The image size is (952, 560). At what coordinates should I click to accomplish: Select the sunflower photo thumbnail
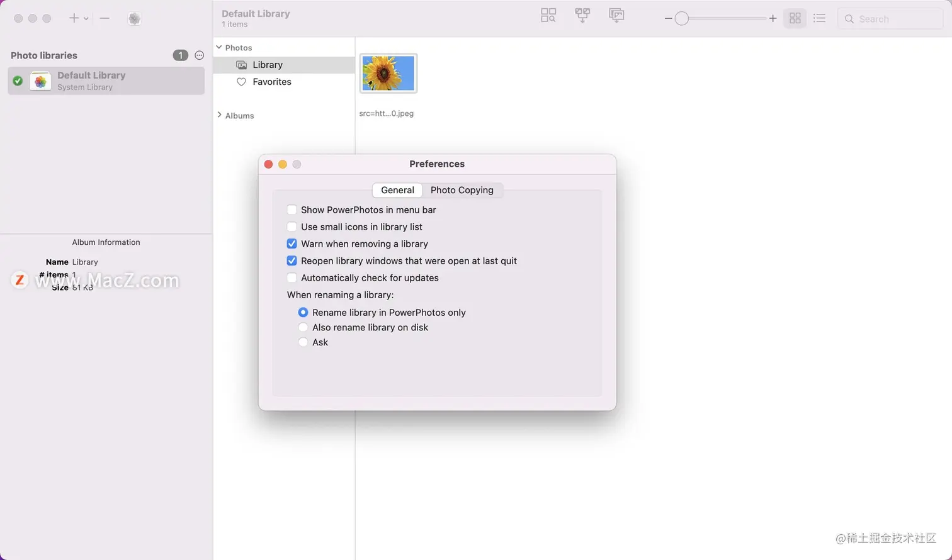point(388,73)
